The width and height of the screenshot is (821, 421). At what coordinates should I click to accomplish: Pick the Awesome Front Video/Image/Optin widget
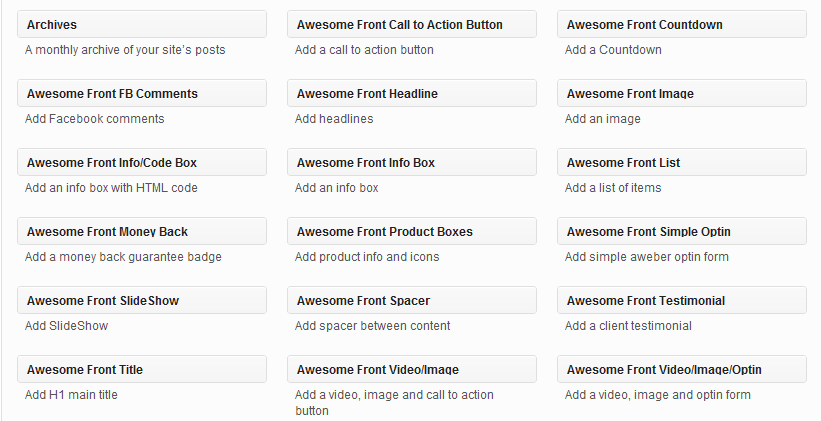[x=682, y=369]
